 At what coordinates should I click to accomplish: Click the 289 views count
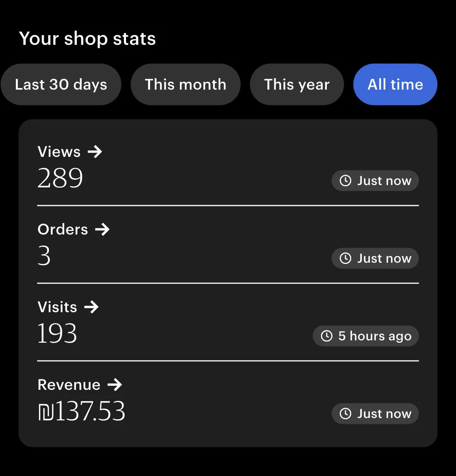(x=60, y=178)
